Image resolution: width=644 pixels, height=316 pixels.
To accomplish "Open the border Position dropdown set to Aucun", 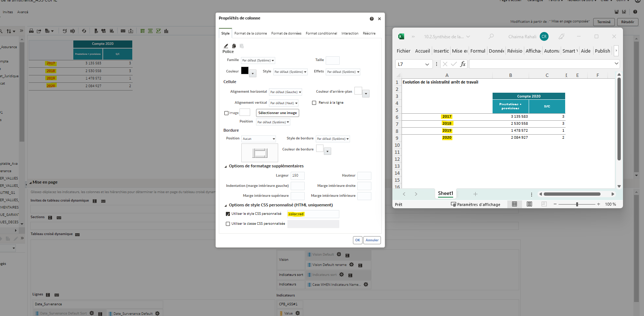I will point(259,139).
